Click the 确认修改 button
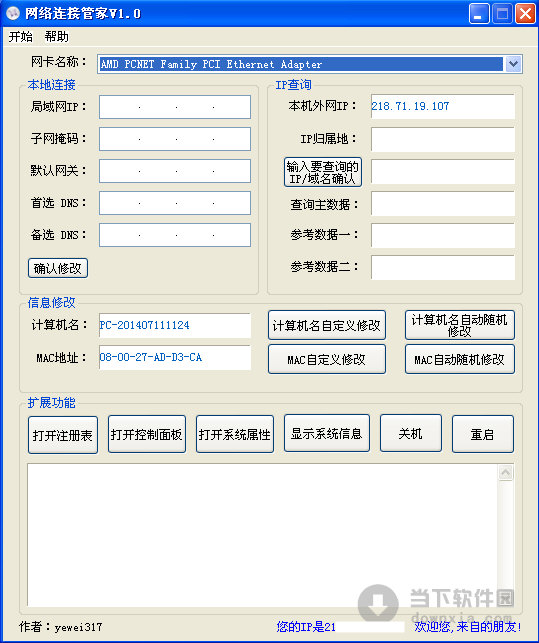 pyautogui.click(x=58, y=268)
